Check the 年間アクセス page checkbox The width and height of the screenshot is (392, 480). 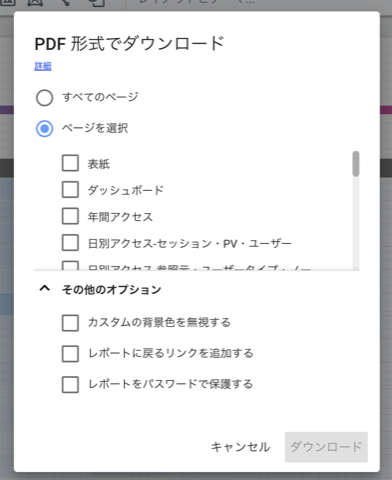point(70,216)
